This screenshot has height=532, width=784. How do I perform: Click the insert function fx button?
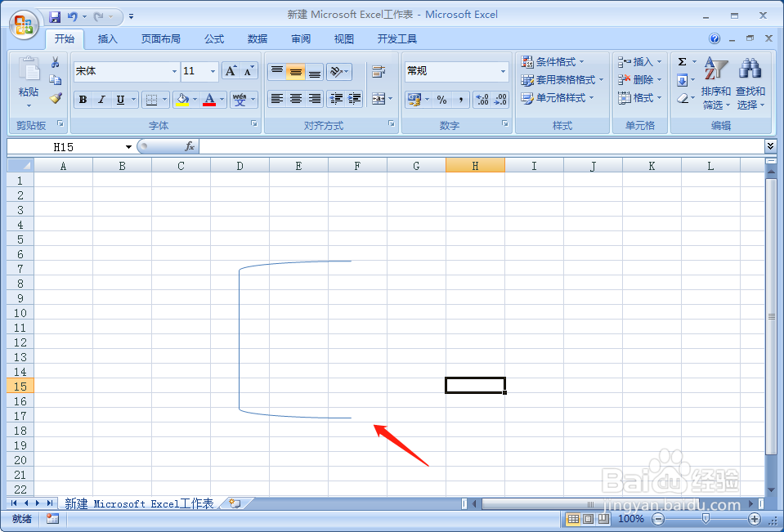tap(190, 146)
